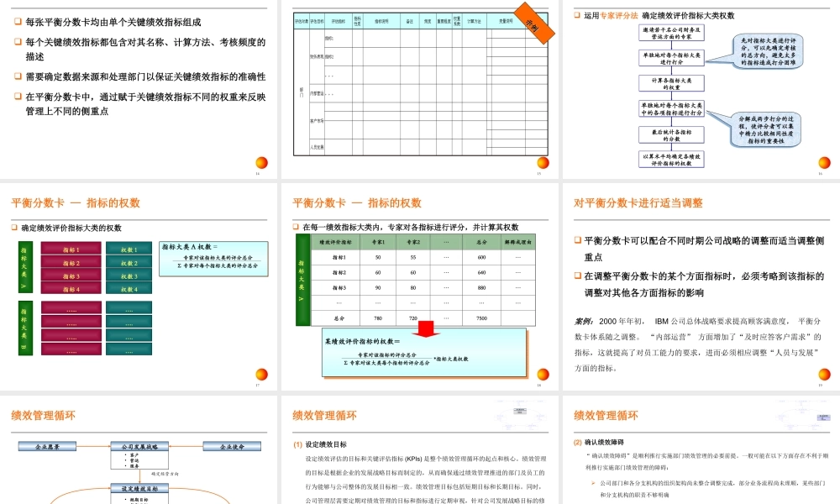Click the green 指标大类 B bar
Viewport: 840px width, 504px height.
(x=25, y=328)
